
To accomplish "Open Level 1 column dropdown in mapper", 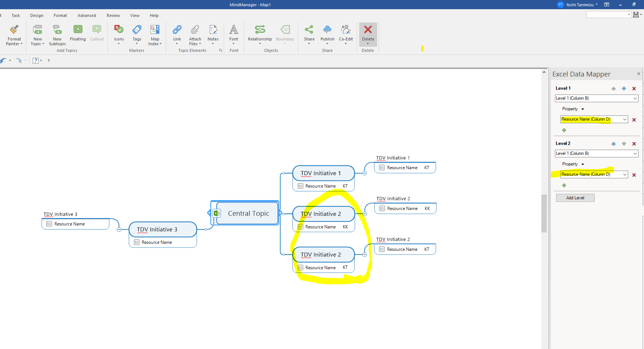I will click(635, 99).
